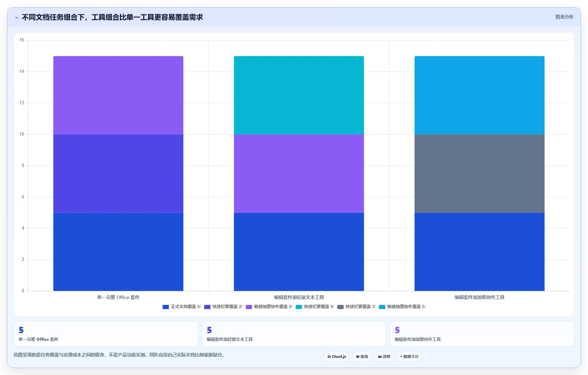Click the 图表分析 label in the header
588x375 pixels.
coord(564,17)
